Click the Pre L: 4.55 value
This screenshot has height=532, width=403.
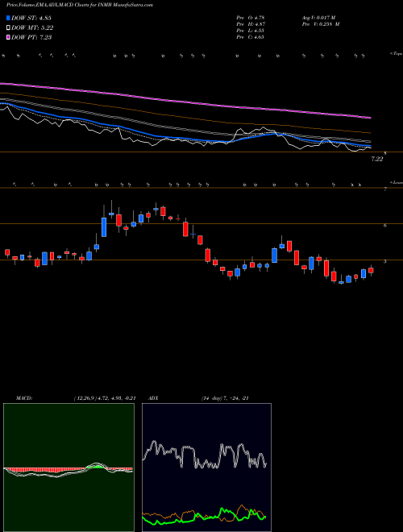click(251, 31)
